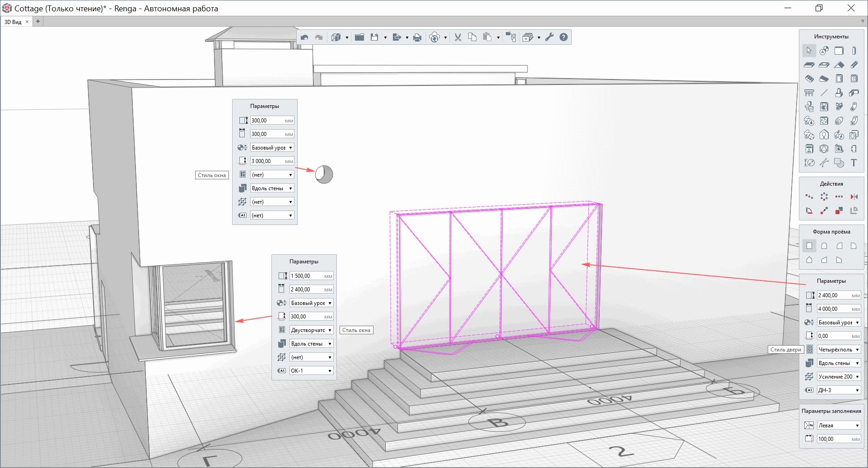868x468 pixels.
Task: Select the Plumbing fixture toilet tool
Action: tap(809, 107)
